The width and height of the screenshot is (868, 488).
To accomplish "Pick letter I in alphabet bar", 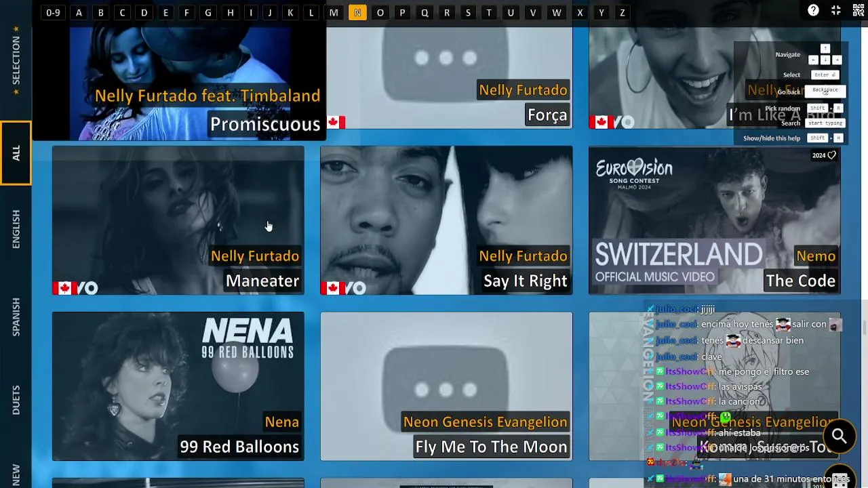I will point(251,13).
